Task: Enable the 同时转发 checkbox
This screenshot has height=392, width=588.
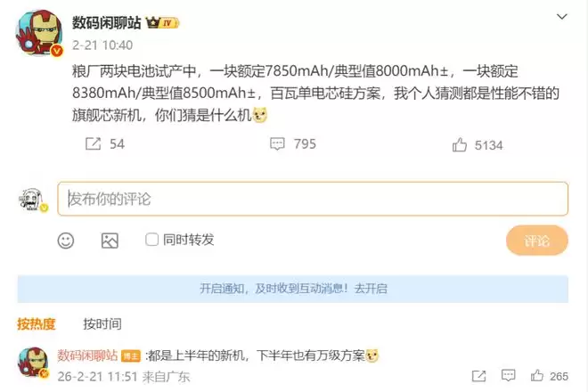Action: [151, 240]
